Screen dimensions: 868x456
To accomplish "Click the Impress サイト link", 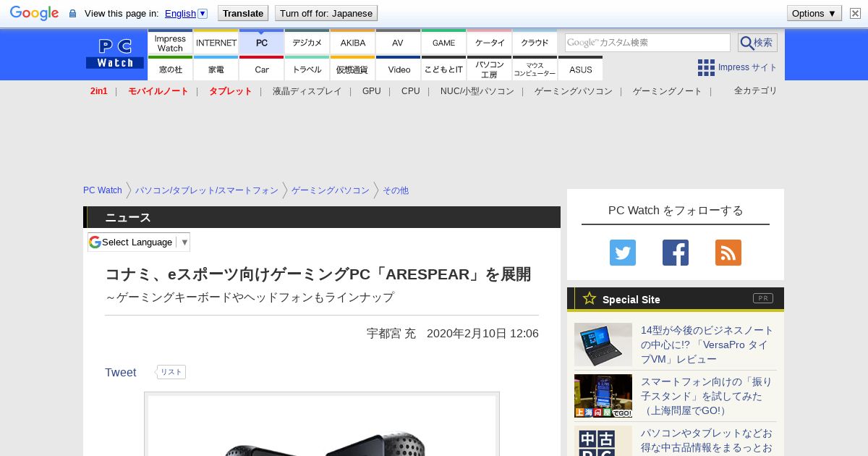I will (x=748, y=67).
